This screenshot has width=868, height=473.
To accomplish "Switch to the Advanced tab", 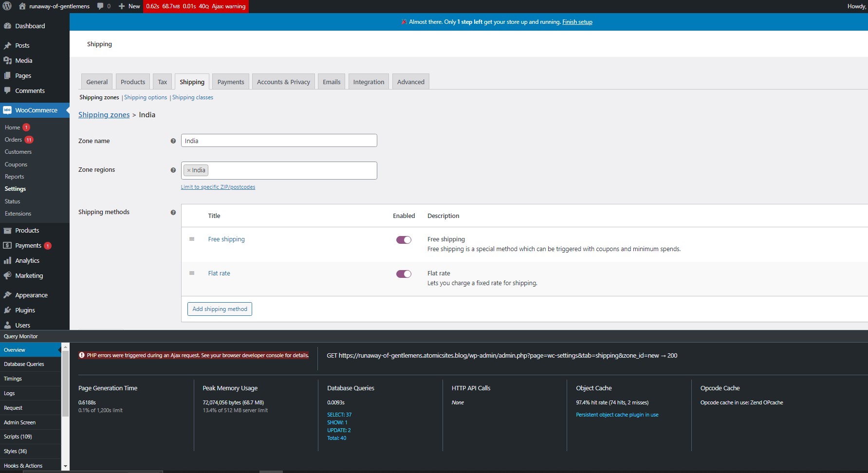I will [x=411, y=82].
